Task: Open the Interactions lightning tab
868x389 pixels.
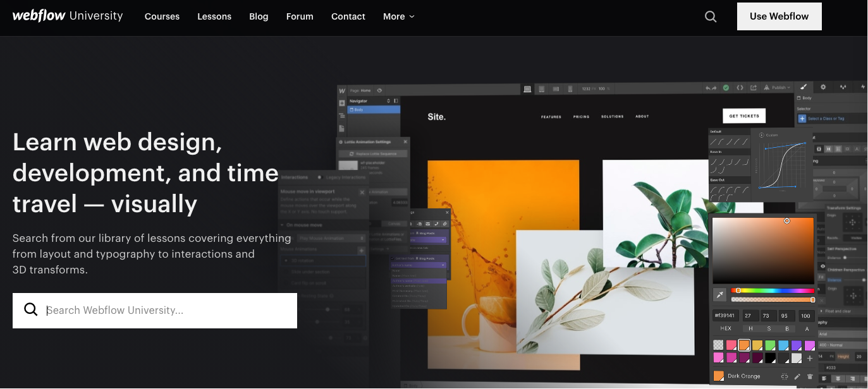Action: click(863, 87)
